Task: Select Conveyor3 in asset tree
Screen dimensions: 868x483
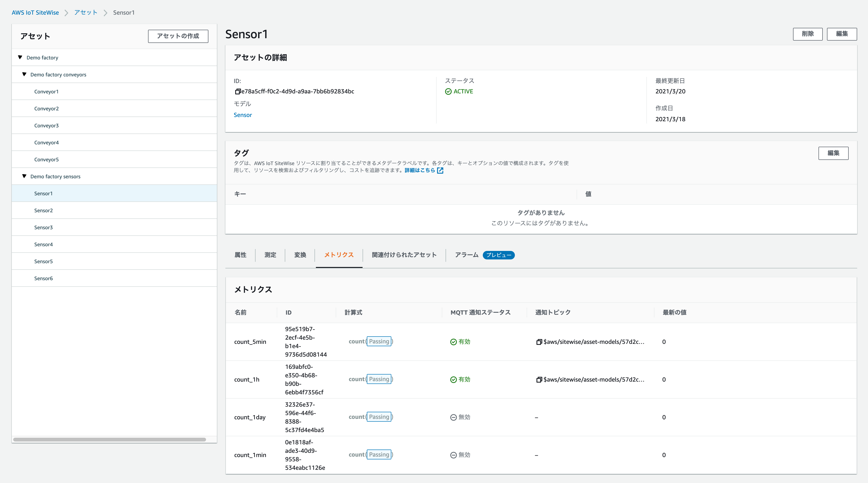Action: [46, 125]
